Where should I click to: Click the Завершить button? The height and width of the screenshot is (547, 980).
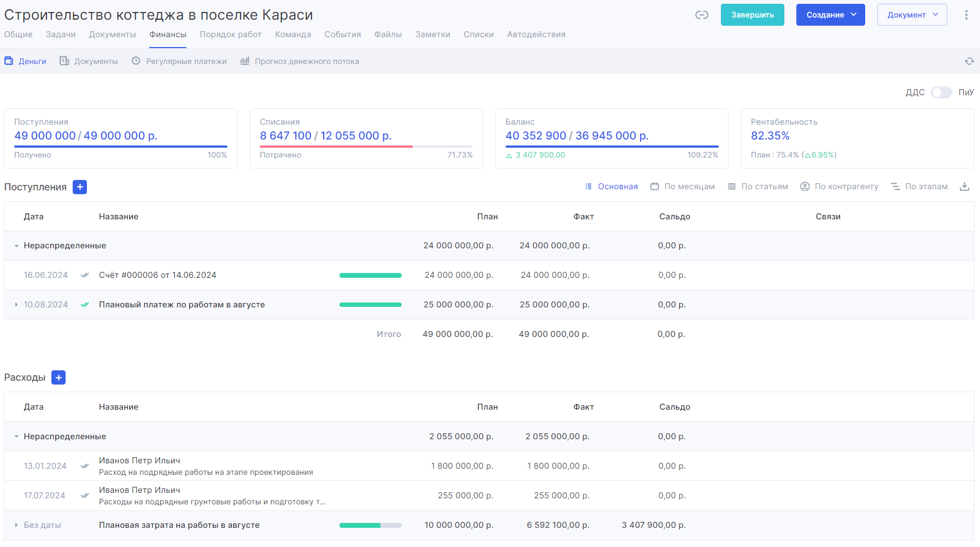click(x=753, y=15)
